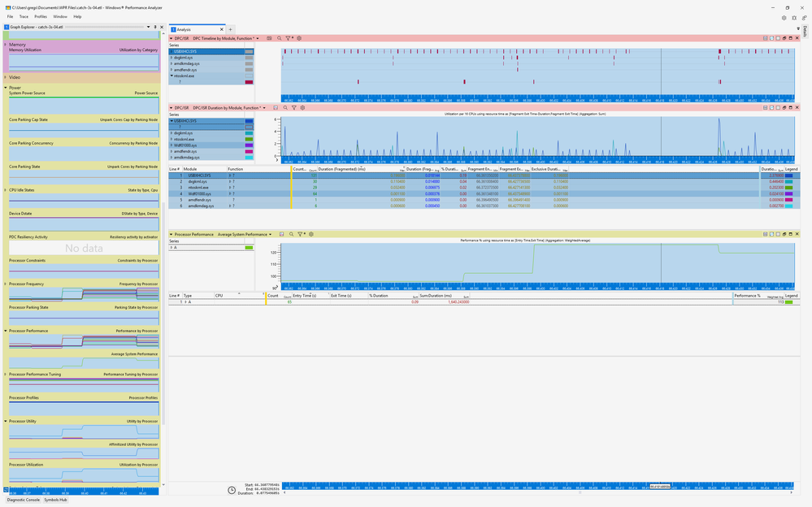The width and height of the screenshot is (812, 507).
Task: Undock the DPC Timeline panel
Action: 784,38
